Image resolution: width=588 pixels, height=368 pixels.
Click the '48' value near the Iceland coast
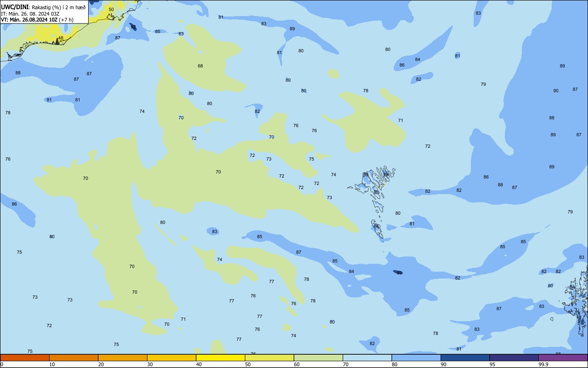tap(61, 38)
